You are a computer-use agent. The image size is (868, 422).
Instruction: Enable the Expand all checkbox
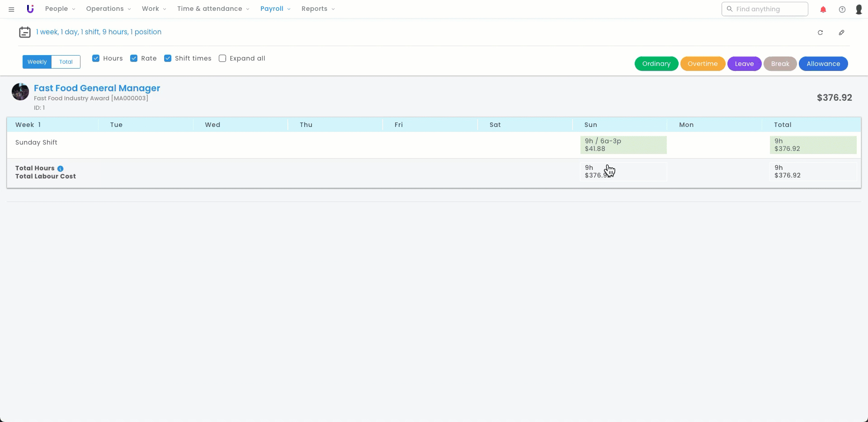(x=222, y=58)
